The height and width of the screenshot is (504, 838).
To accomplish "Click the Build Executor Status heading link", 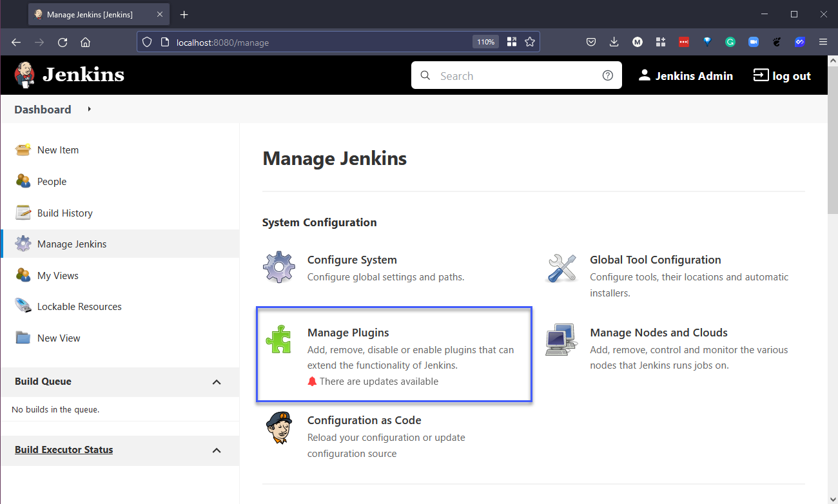I will tap(64, 450).
